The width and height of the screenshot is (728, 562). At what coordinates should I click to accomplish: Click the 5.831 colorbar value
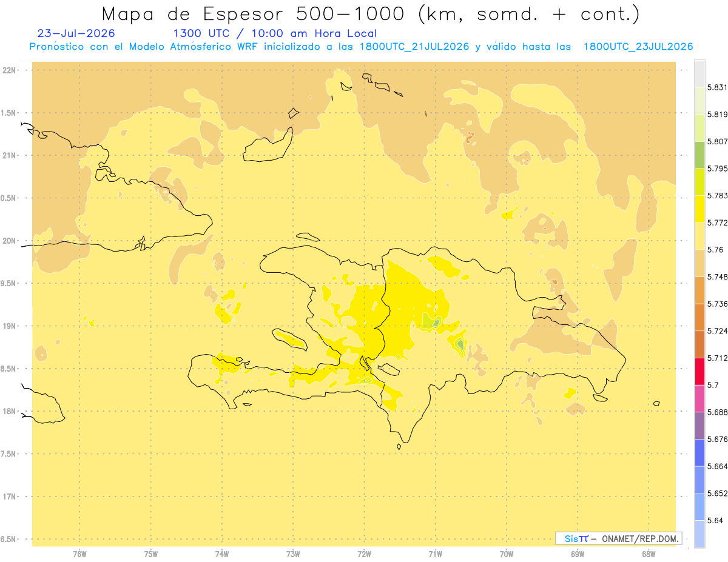[717, 87]
